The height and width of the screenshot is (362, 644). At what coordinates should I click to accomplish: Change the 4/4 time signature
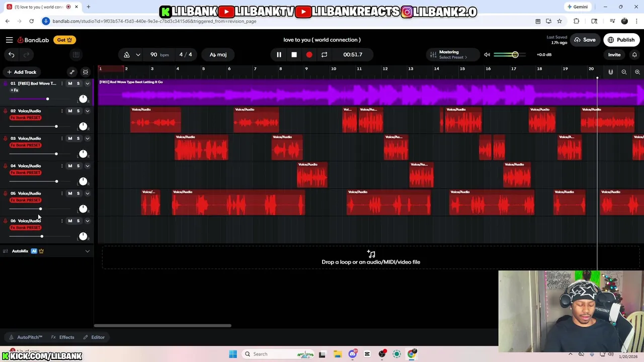click(x=186, y=54)
